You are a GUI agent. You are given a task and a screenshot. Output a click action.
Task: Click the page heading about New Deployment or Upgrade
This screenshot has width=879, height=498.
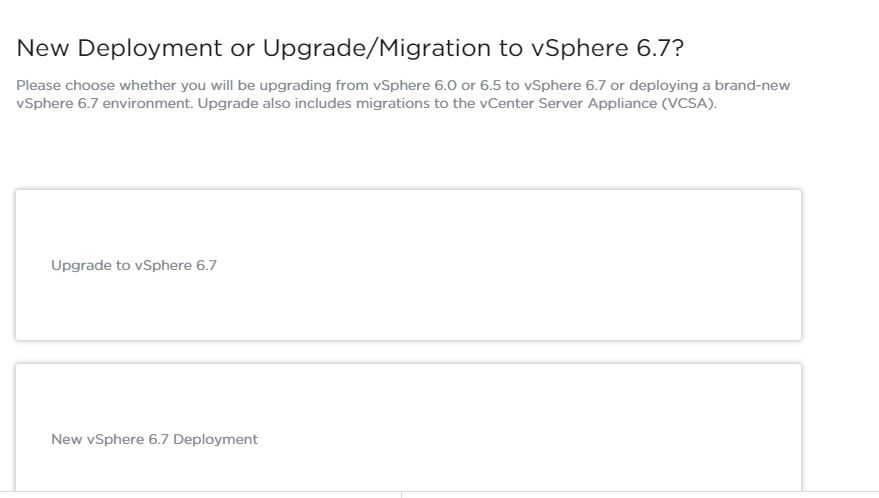click(350, 48)
